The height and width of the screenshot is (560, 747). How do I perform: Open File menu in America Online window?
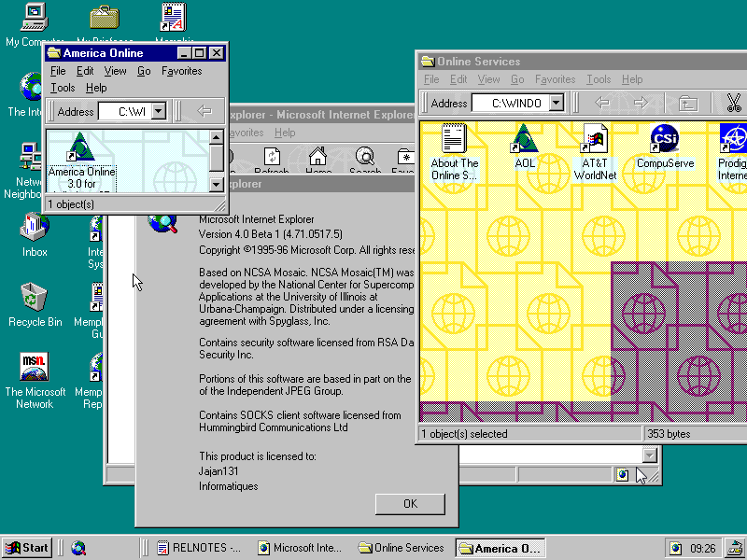58,71
